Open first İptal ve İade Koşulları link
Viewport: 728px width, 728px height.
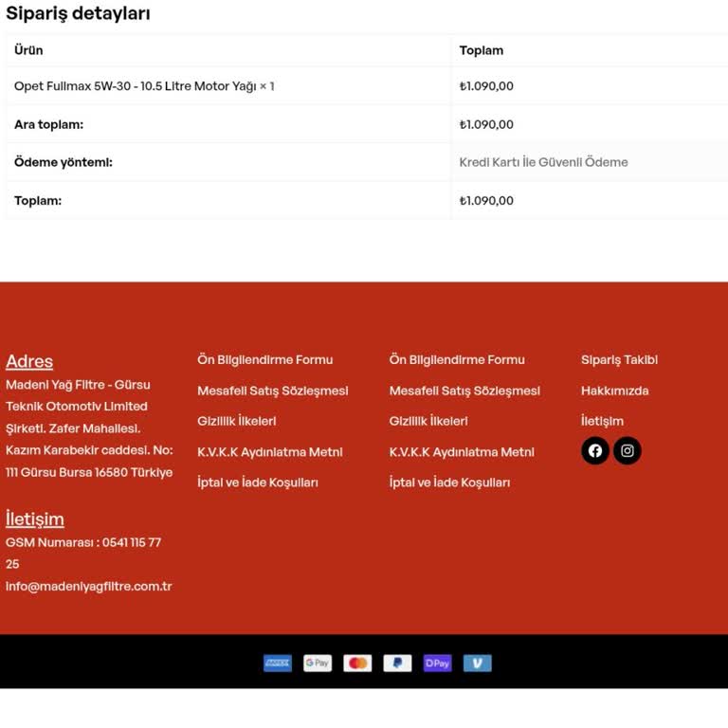click(x=258, y=482)
